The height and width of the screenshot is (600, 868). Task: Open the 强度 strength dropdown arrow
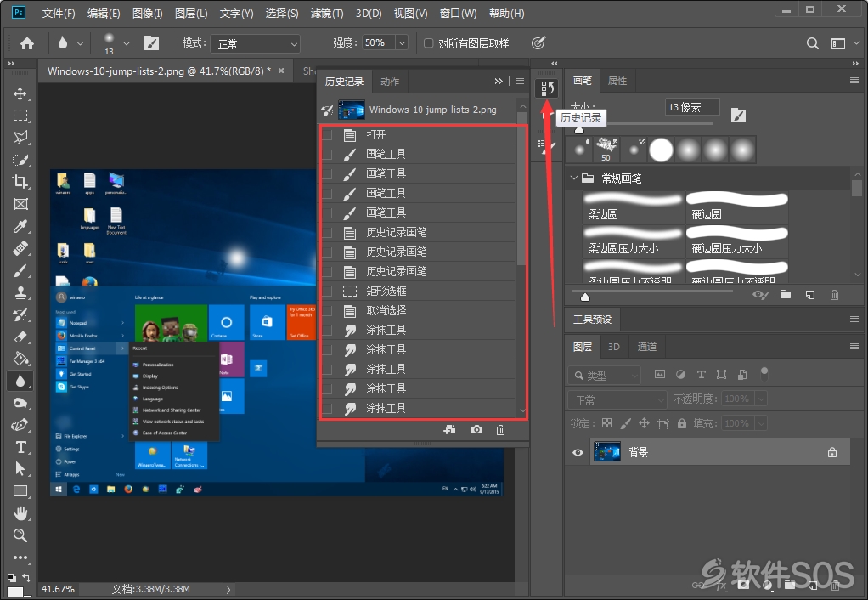(x=402, y=43)
